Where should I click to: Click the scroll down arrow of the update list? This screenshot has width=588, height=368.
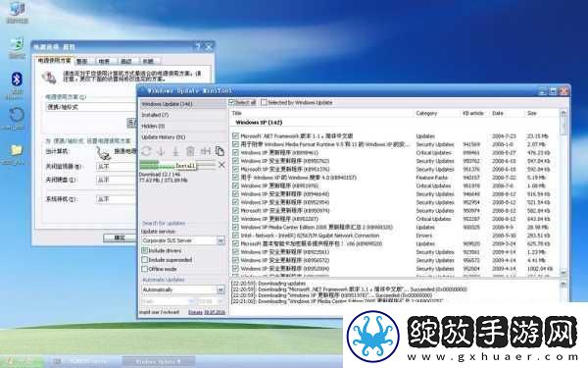563,272
